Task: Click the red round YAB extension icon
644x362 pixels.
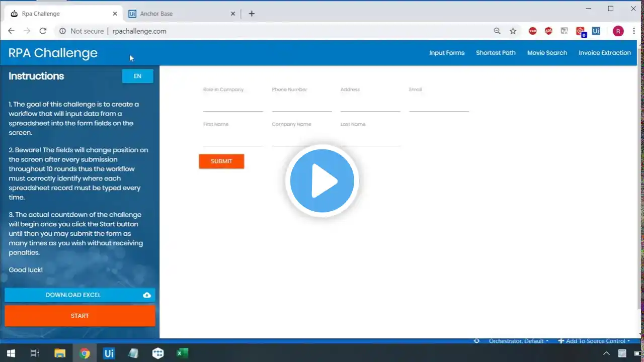Action: tap(533, 31)
